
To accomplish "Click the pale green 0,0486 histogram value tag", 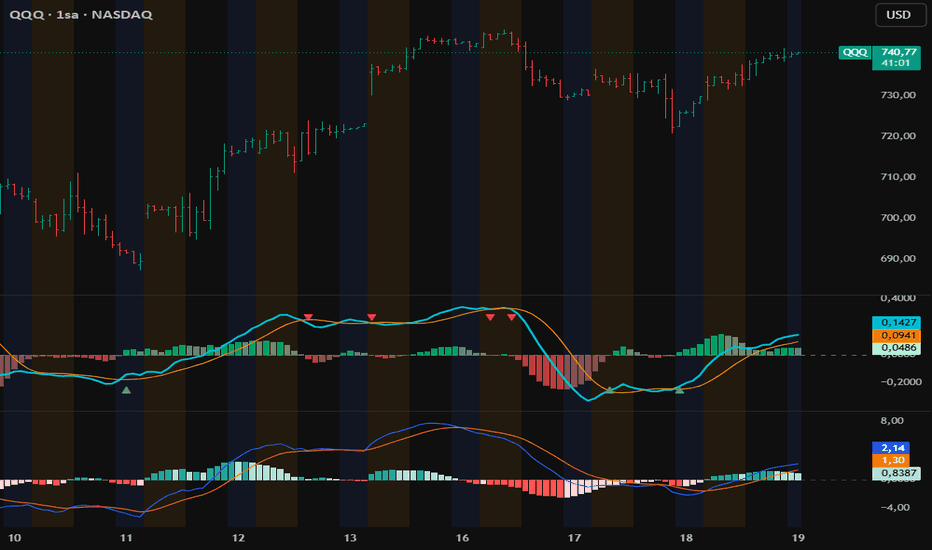I will pyautogui.click(x=896, y=348).
